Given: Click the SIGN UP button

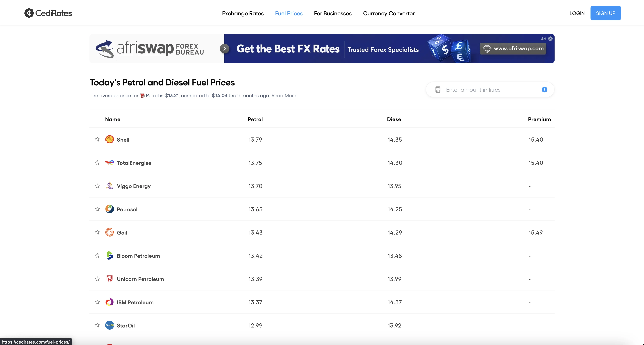Looking at the screenshot, I should point(606,13).
